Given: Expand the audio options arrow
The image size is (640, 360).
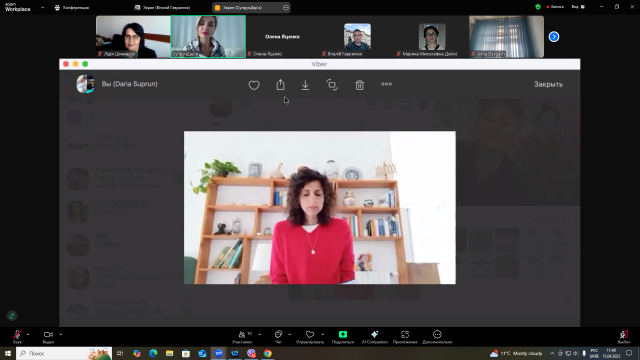Looking at the screenshot, I should pyautogui.click(x=28, y=334).
